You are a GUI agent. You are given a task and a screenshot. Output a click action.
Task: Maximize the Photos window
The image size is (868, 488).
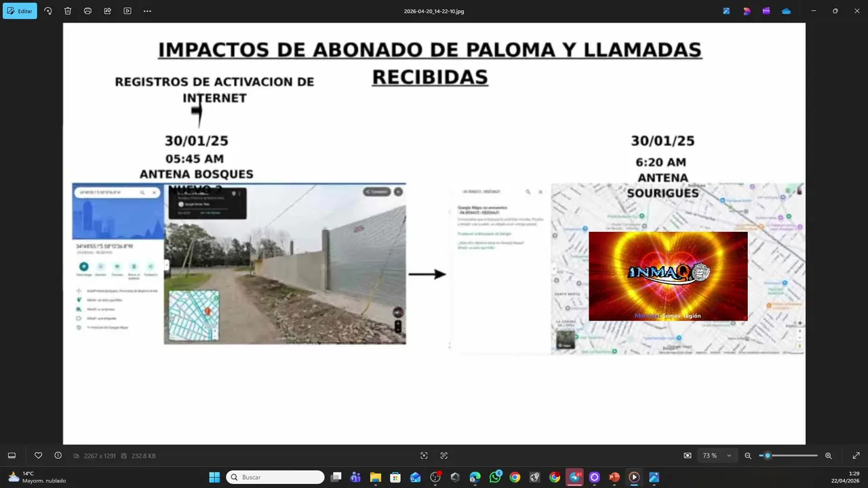835,11
